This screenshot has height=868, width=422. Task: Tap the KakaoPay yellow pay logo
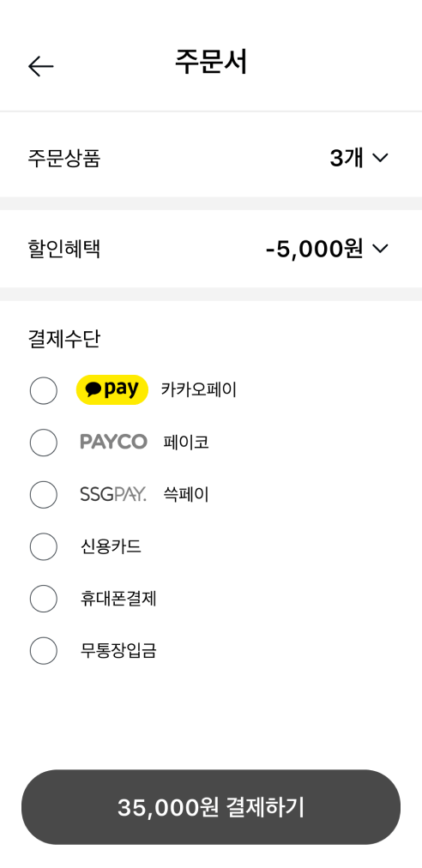(112, 389)
